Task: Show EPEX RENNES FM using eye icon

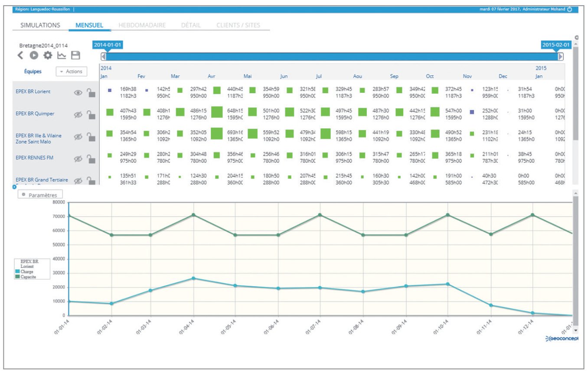Action: [x=78, y=159]
